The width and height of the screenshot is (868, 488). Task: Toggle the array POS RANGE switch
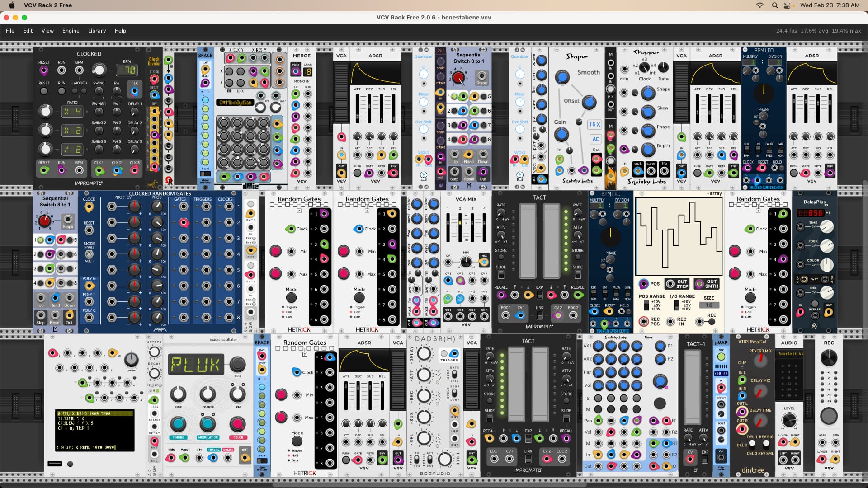point(646,305)
